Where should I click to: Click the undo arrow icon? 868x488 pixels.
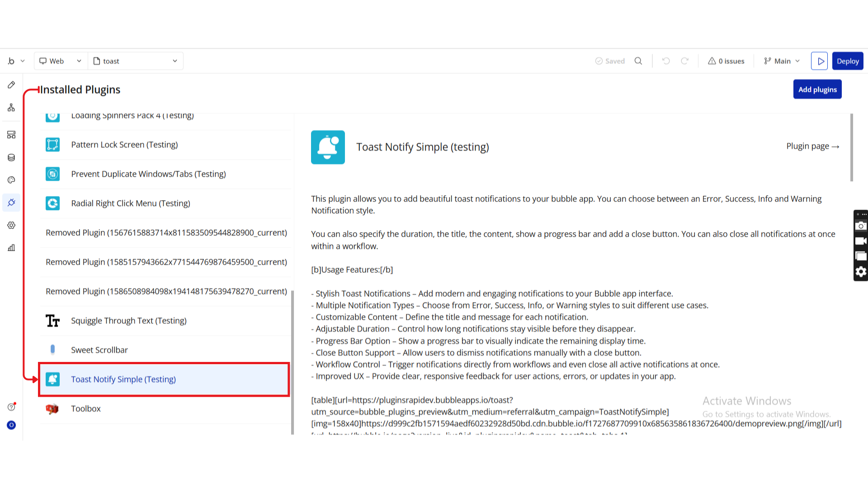click(x=666, y=61)
